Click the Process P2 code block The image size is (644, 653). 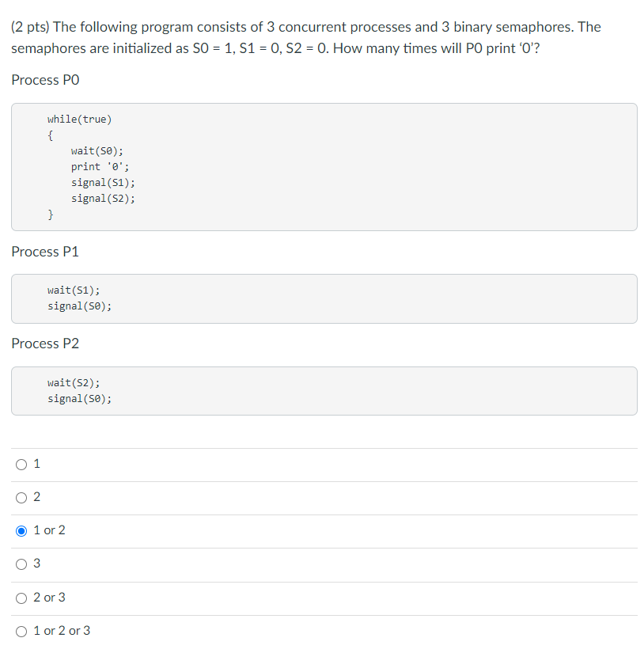point(324,391)
